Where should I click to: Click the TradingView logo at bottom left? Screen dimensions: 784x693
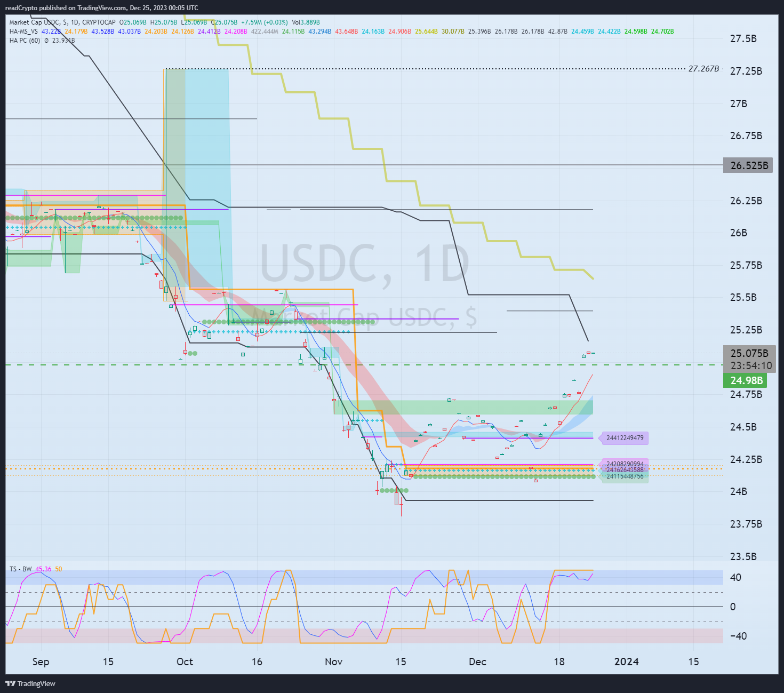pos(30,683)
